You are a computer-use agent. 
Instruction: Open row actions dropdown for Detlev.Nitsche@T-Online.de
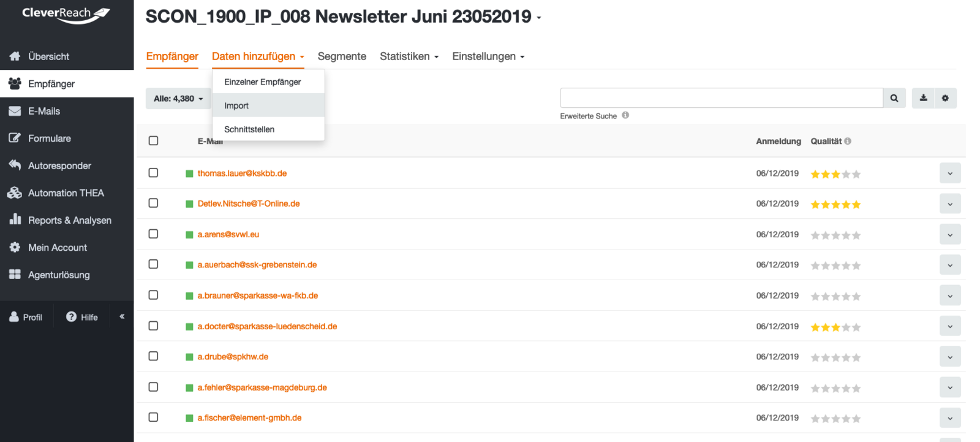point(949,204)
